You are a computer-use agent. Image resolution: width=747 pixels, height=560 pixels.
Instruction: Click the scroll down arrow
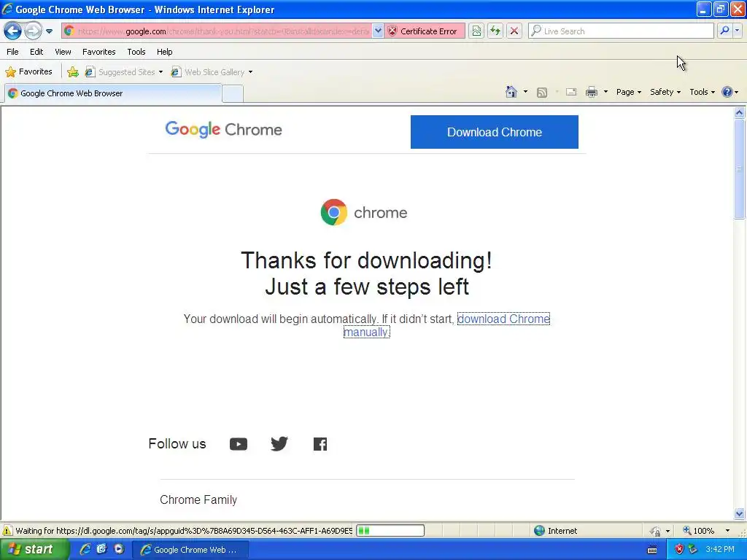click(x=740, y=514)
